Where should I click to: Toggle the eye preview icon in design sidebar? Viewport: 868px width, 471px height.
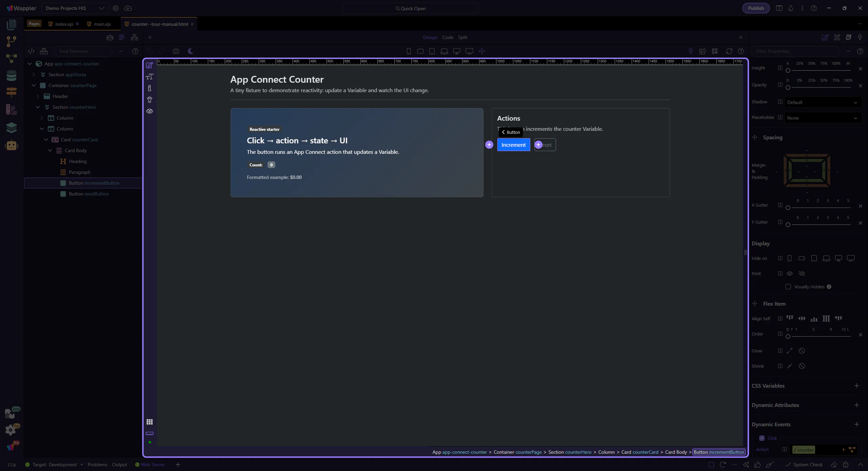click(x=150, y=111)
